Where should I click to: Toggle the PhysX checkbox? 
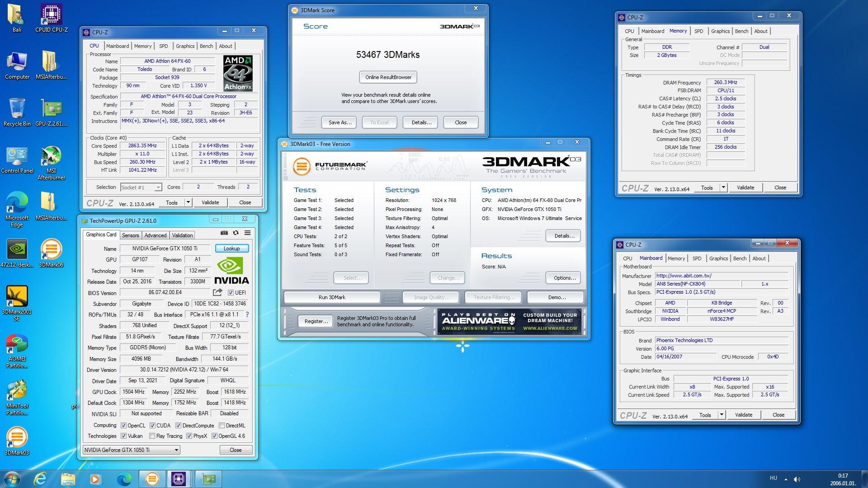point(189,436)
